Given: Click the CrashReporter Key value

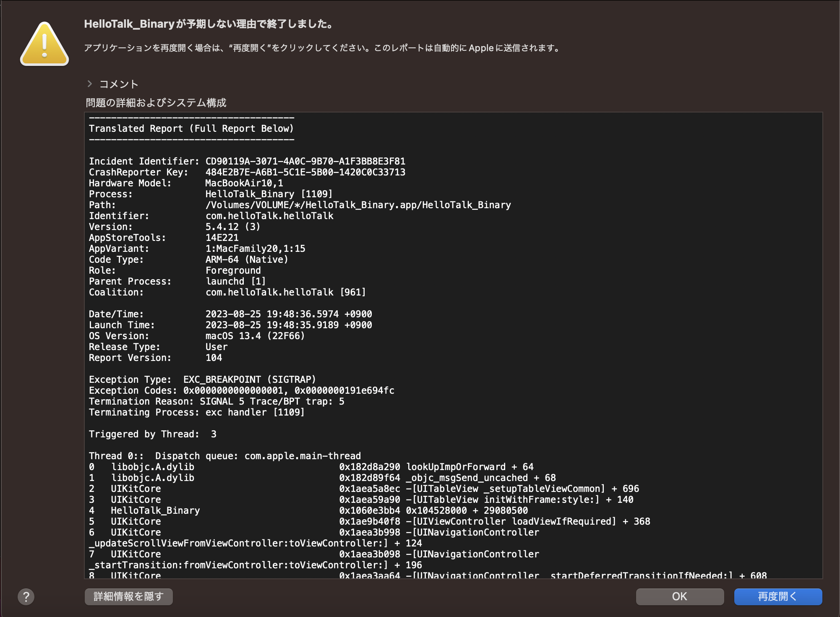Looking at the screenshot, I should coord(305,172).
